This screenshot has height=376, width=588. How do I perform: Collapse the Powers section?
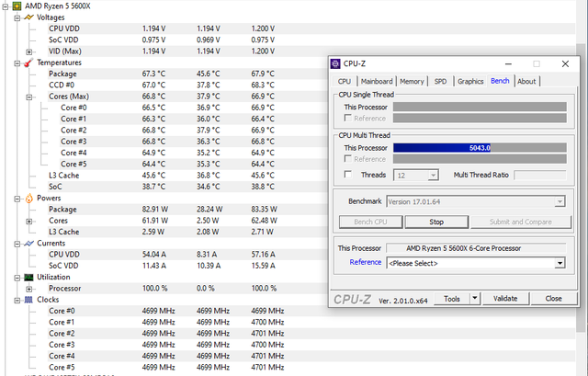[x=17, y=199]
